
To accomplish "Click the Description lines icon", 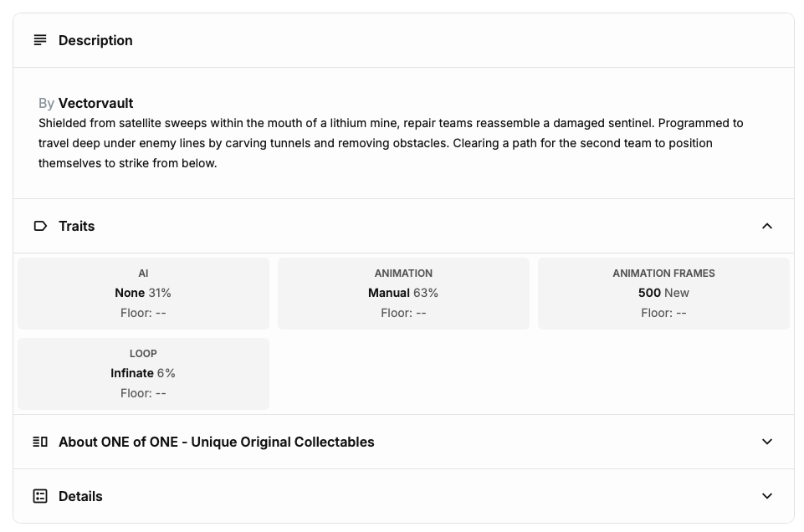I will [40, 40].
